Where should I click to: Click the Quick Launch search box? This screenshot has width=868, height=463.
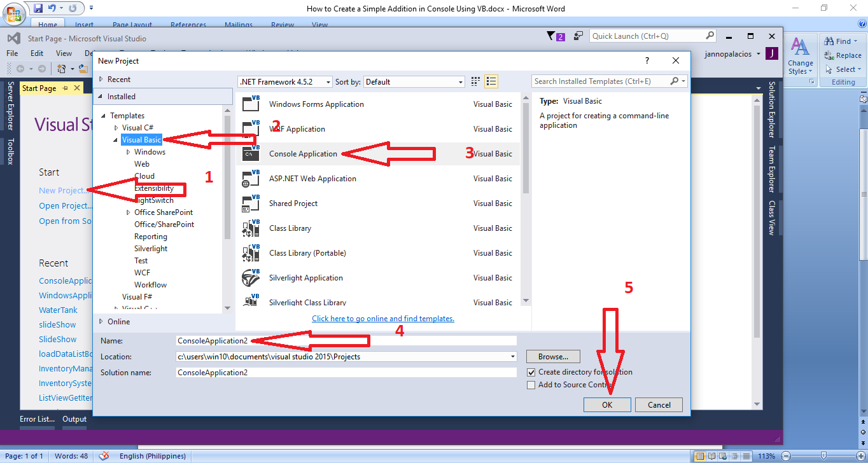click(x=653, y=36)
